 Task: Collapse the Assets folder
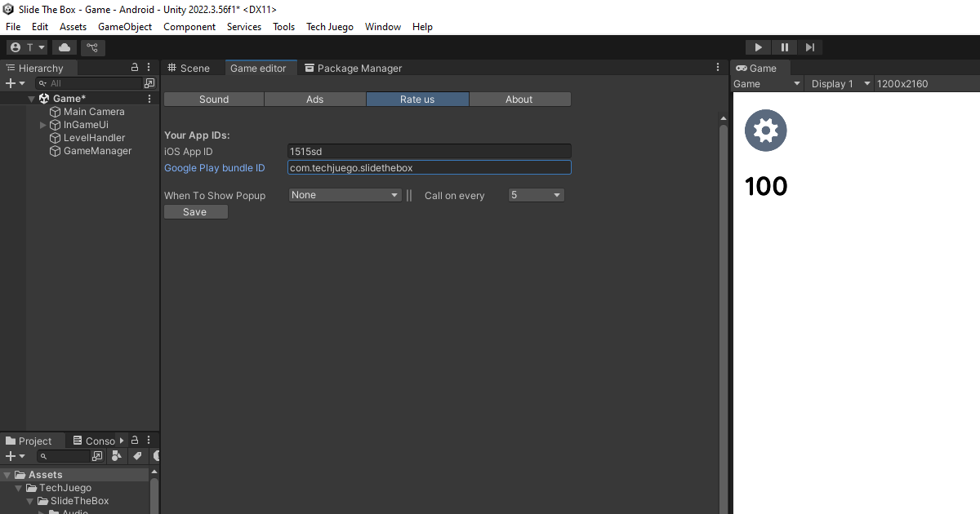(7, 475)
